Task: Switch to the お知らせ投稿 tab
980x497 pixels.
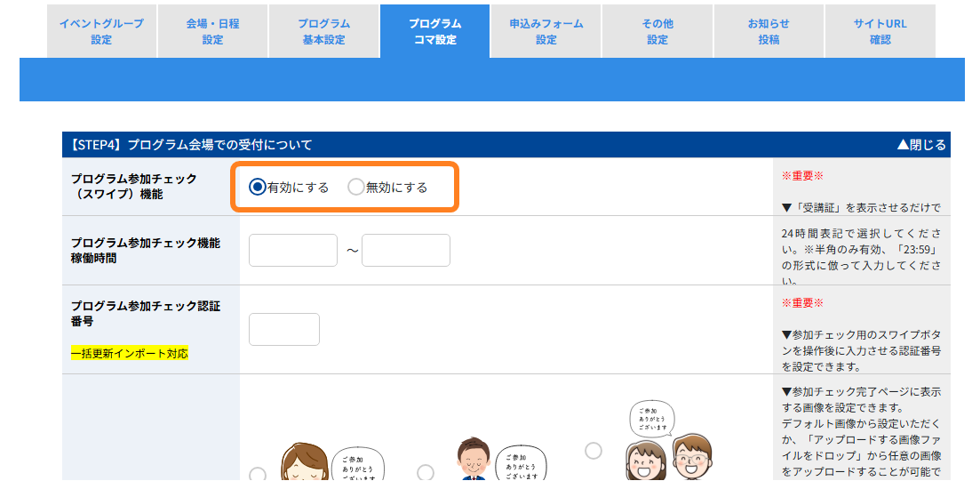Action: [x=769, y=31]
